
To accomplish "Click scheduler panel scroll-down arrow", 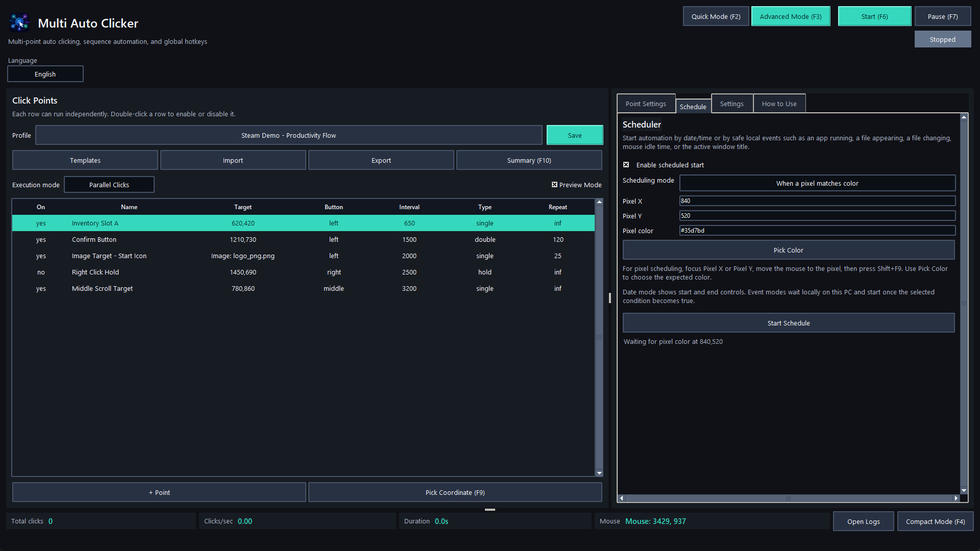I will point(964,490).
